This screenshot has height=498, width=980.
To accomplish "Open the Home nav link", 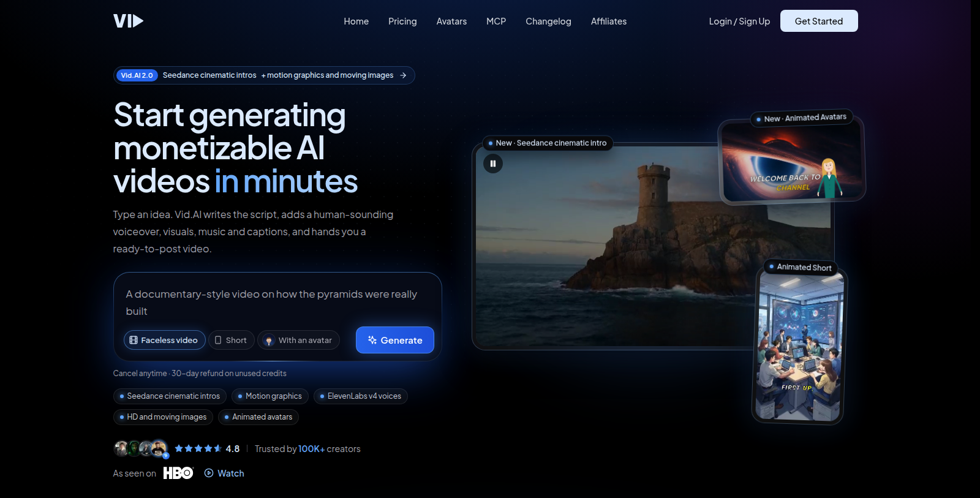I will pyautogui.click(x=356, y=21).
